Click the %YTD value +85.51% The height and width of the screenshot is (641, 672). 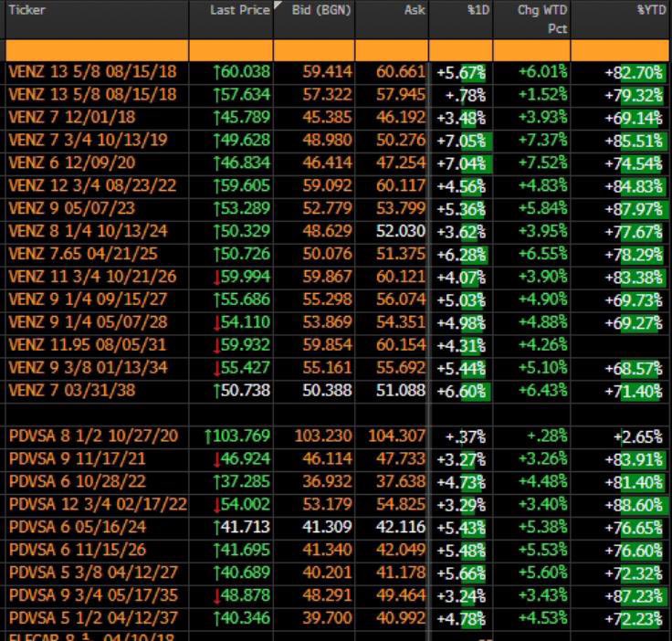[x=634, y=141]
